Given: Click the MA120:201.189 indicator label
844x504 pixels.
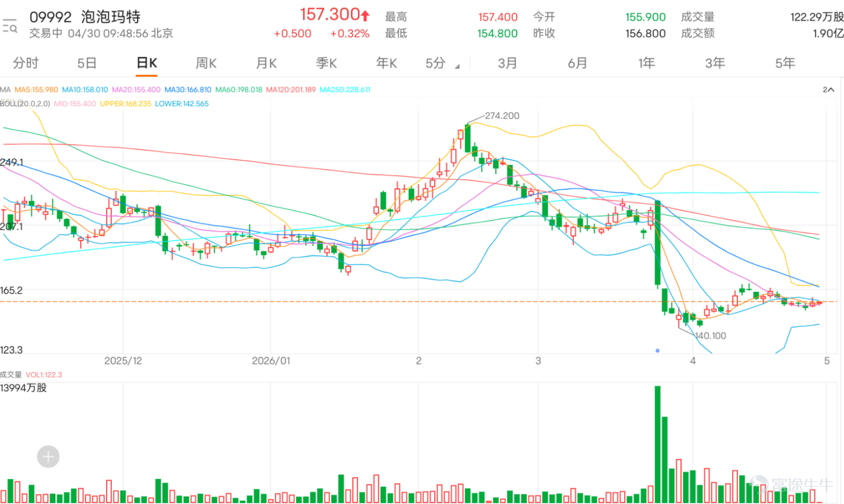Looking at the screenshot, I should point(291,90).
